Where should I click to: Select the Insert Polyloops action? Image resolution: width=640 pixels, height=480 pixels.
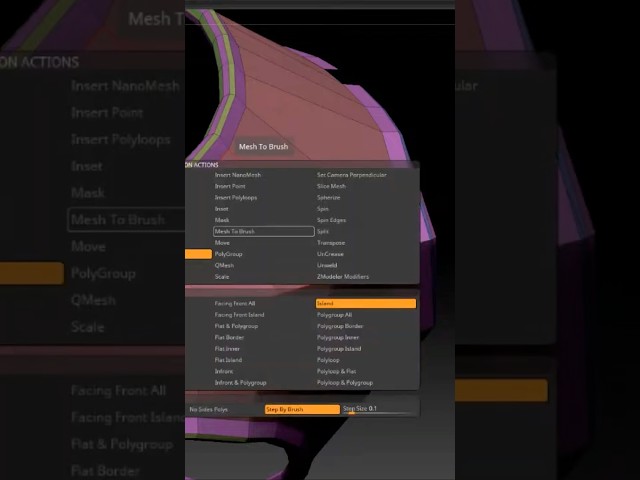pyautogui.click(x=236, y=198)
